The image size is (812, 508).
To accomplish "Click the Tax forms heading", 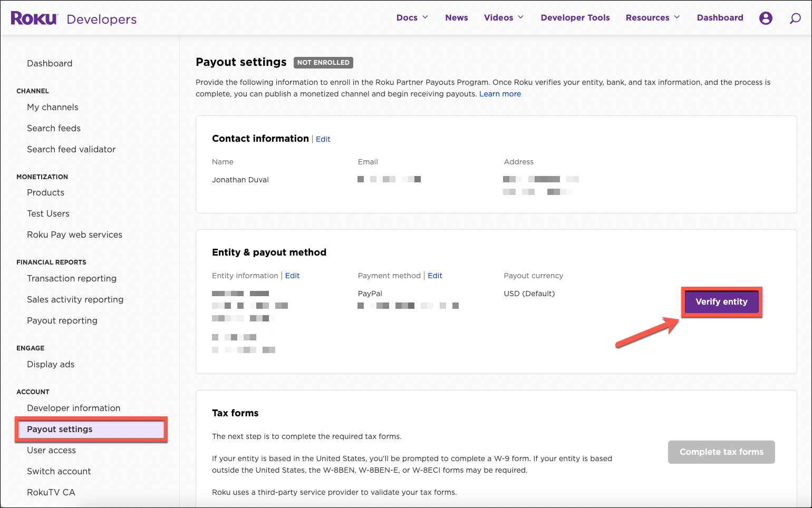I will click(x=235, y=413).
